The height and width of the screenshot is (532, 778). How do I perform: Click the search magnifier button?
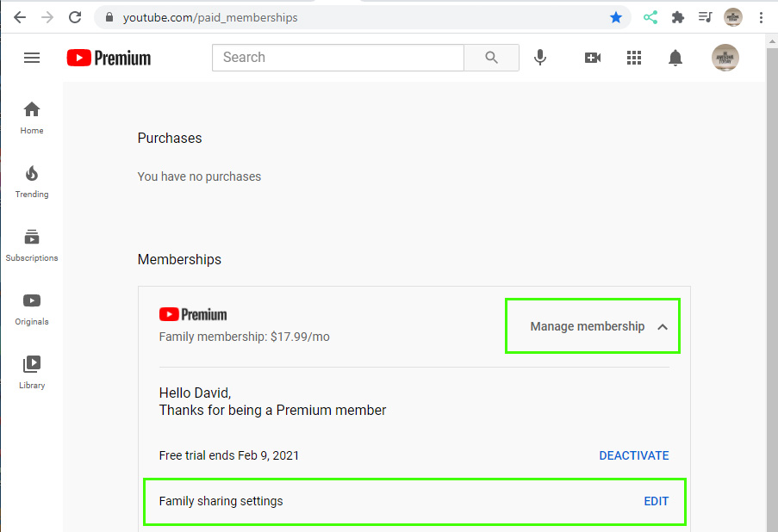coord(491,58)
